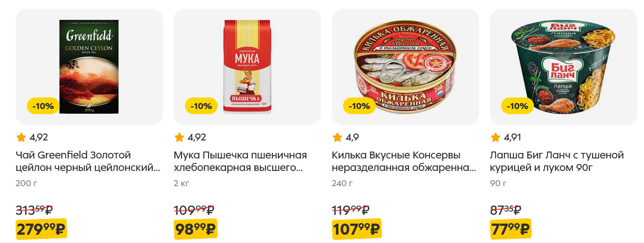Click -10% badge on Greenfield tea
Viewport: 644px width, 243px height.
pos(43,106)
